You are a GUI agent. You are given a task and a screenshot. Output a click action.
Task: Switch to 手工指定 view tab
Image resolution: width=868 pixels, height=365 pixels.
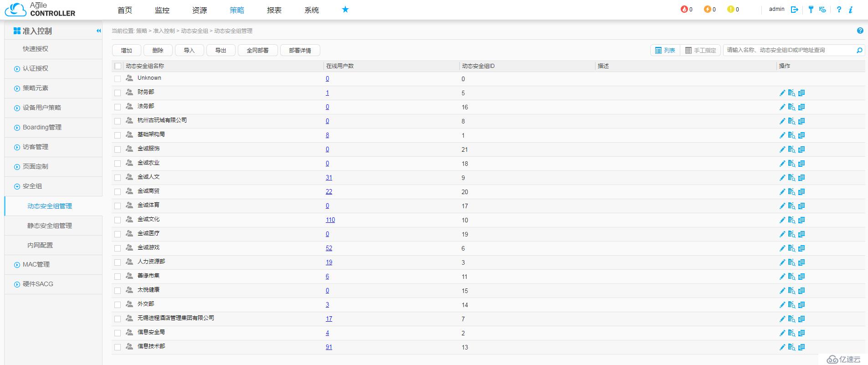click(701, 50)
